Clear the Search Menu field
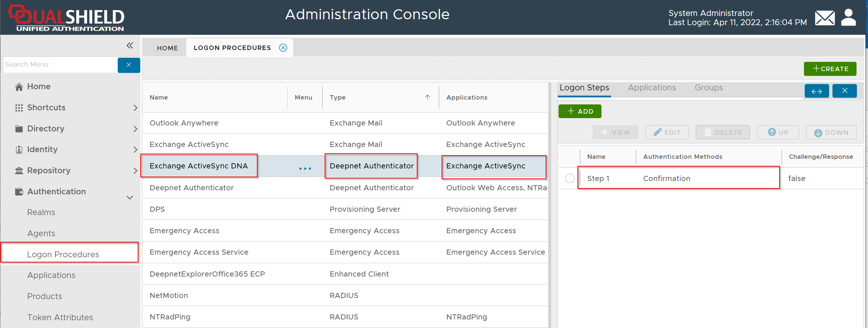 (x=129, y=65)
